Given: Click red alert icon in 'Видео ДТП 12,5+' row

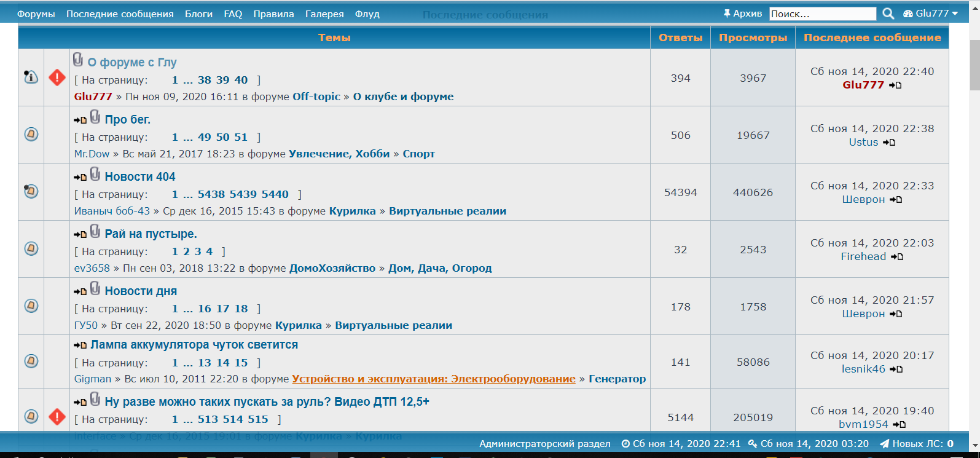Looking at the screenshot, I should pos(57,417).
